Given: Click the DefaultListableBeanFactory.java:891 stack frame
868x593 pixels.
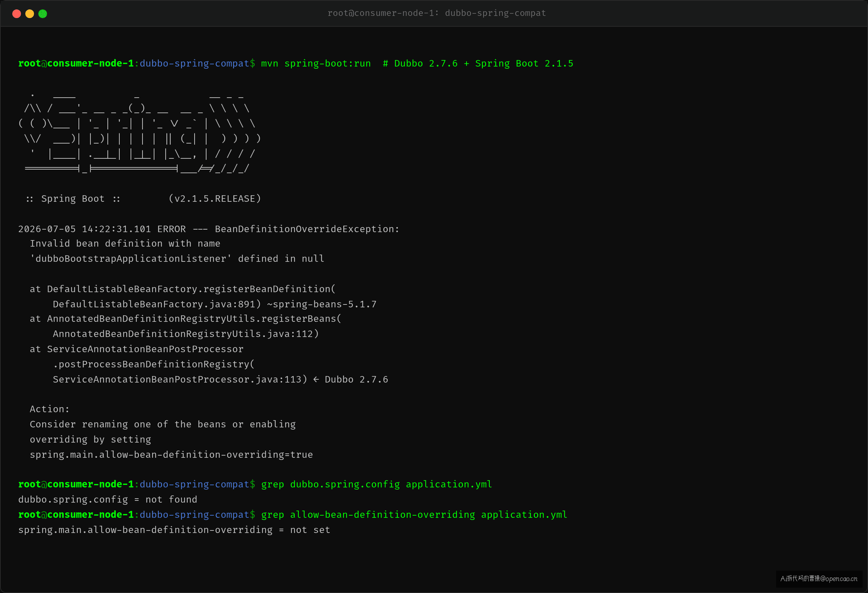Looking at the screenshot, I should pyautogui.click(x=157, y=304).
